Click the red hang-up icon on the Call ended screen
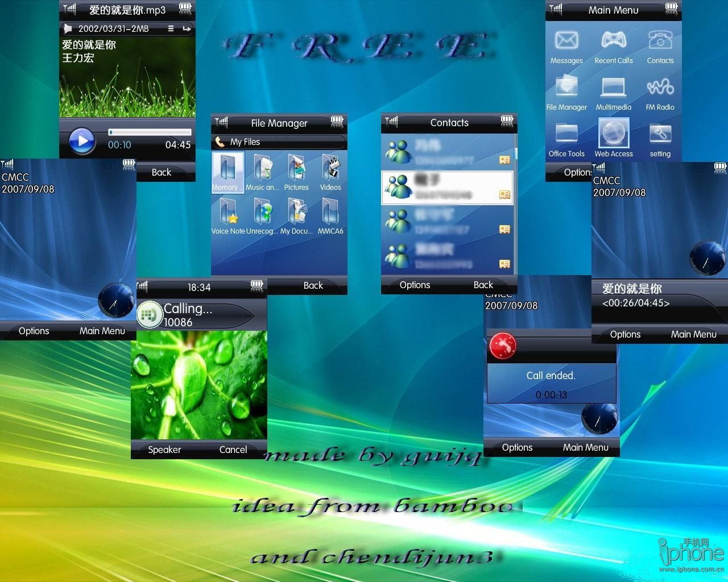The height and width of the screenshot is (582, 728). pyautogui.click(x=503, y=346)
